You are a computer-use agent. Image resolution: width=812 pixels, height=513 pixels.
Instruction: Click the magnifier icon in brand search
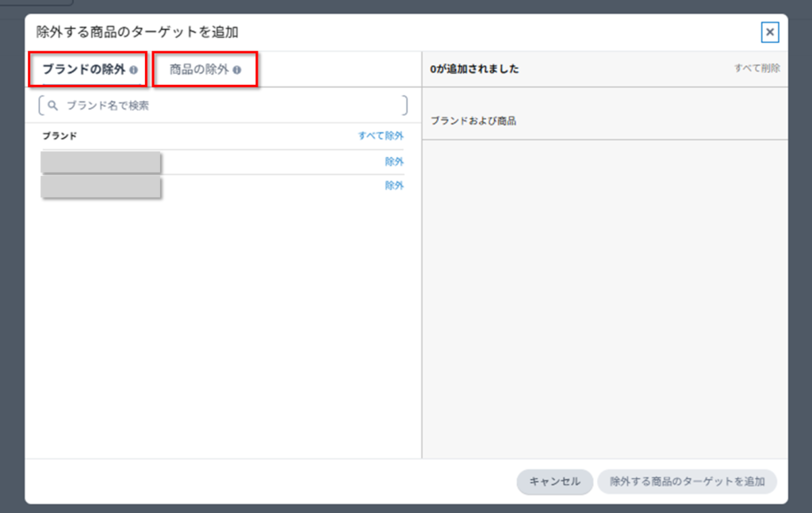pos(53,105)
